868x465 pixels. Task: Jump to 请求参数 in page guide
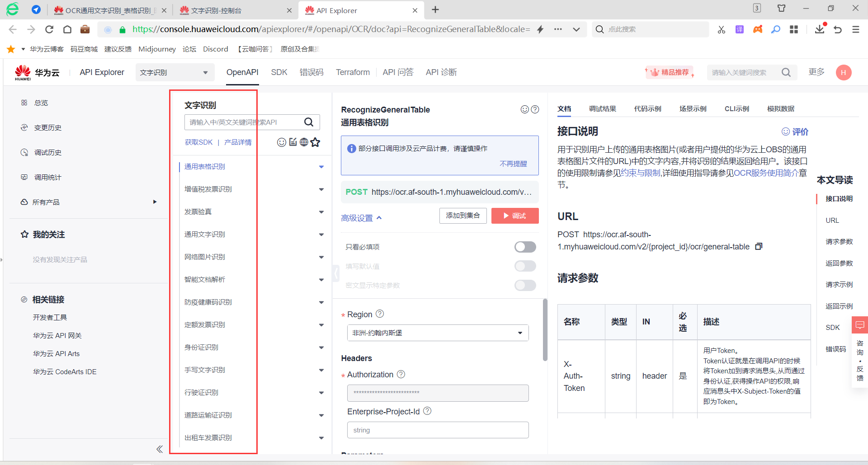click(839, 242)
